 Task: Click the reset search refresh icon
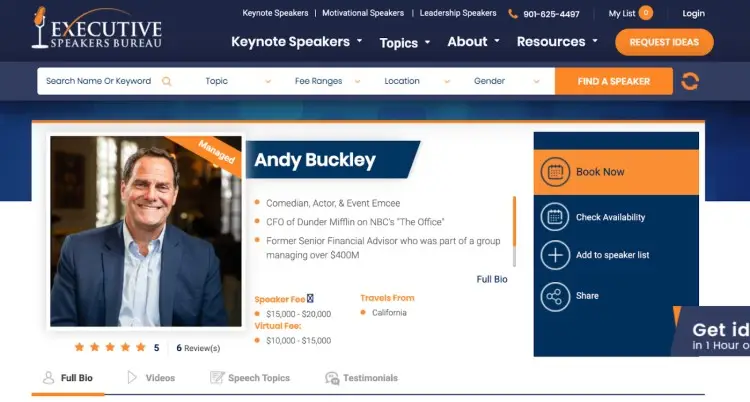coord(690,81)
